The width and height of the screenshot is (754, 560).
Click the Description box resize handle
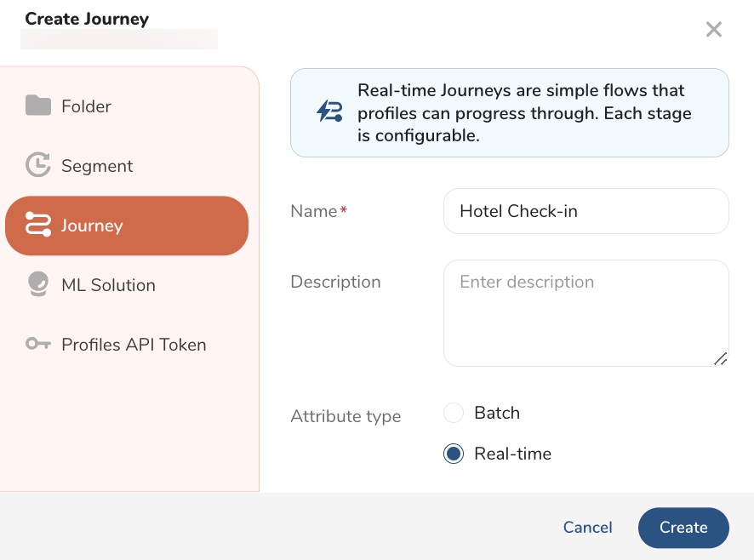tap(720, 358)
